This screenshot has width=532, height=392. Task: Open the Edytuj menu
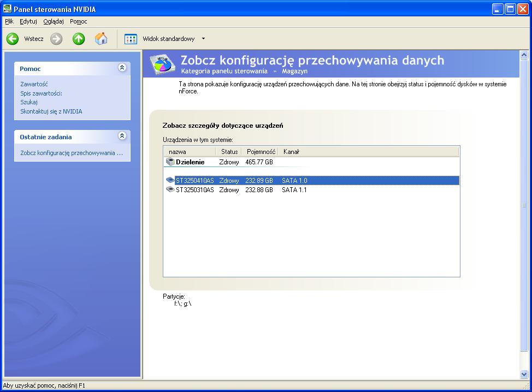pos(28,21)
